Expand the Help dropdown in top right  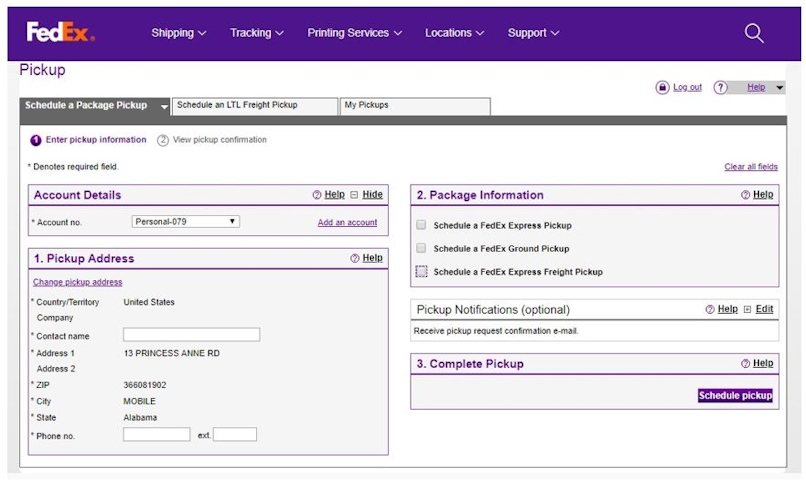pos(780,88)
